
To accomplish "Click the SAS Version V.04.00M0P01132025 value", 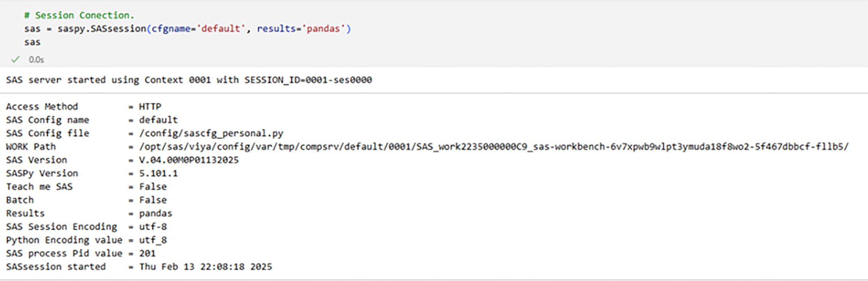I will coord(189,160).
